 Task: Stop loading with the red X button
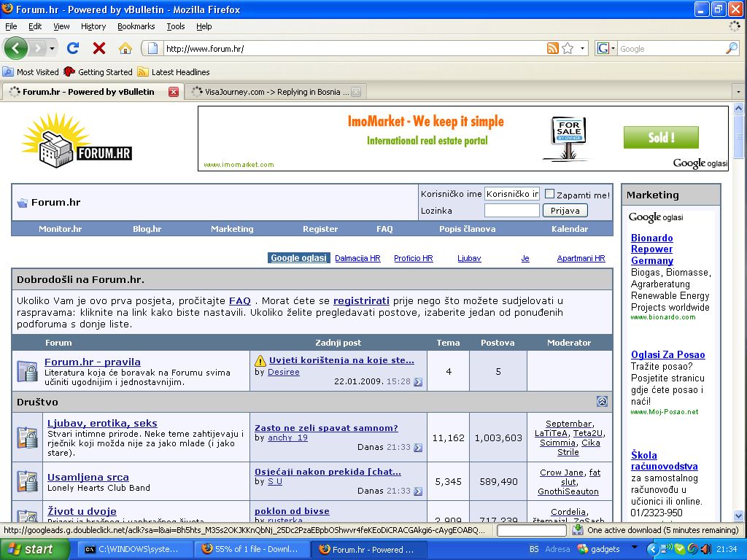click(99, 48)
